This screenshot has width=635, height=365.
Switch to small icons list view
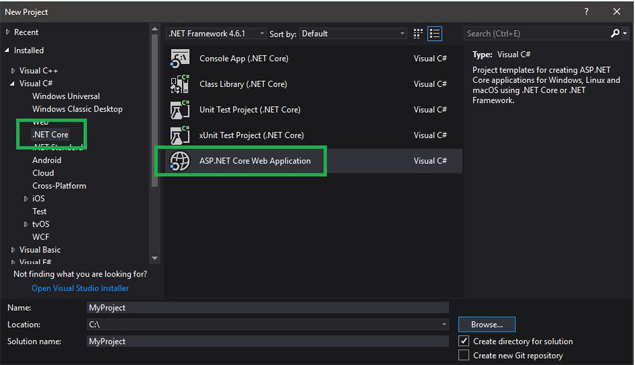point(435,34)
